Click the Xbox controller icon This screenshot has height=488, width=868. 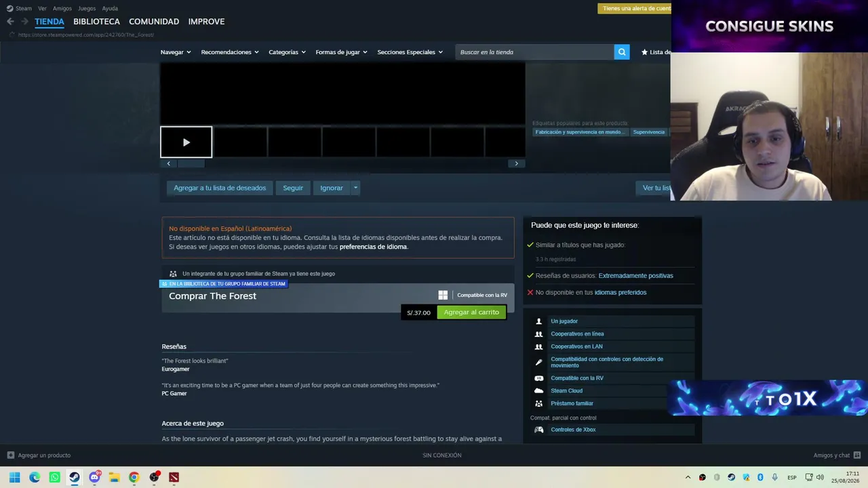539,430
